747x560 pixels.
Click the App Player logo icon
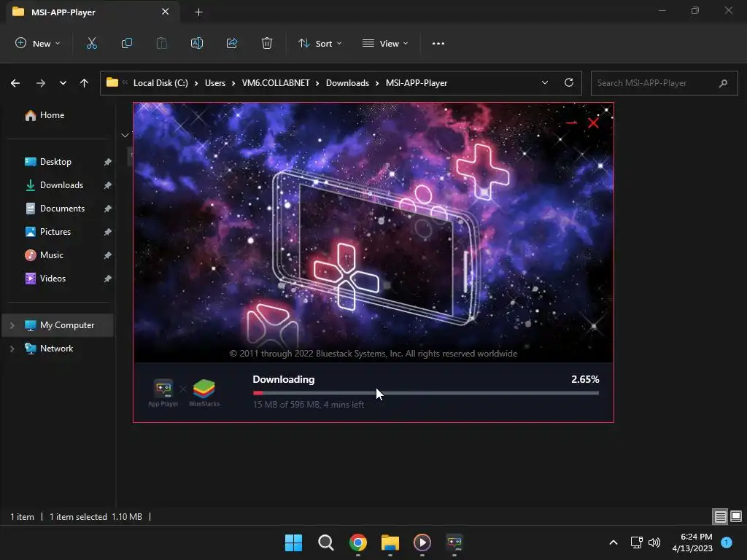pyautogui.click(x=163, y=392)
